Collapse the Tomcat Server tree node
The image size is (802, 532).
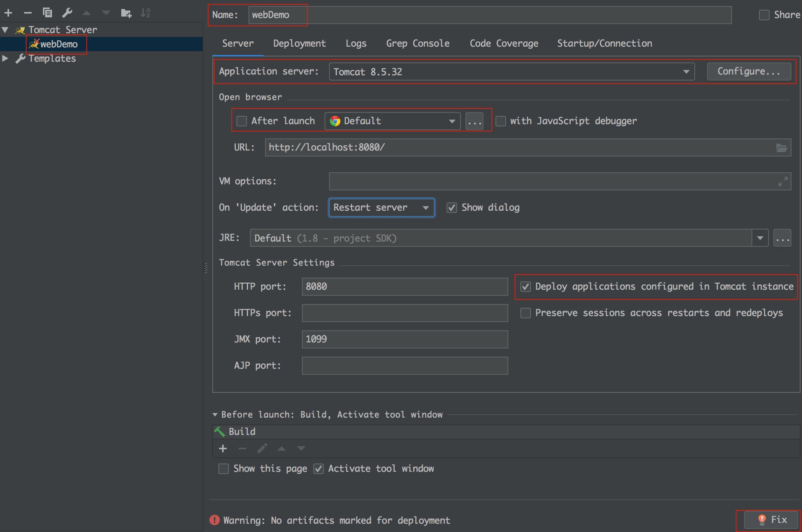pos(5,30)
